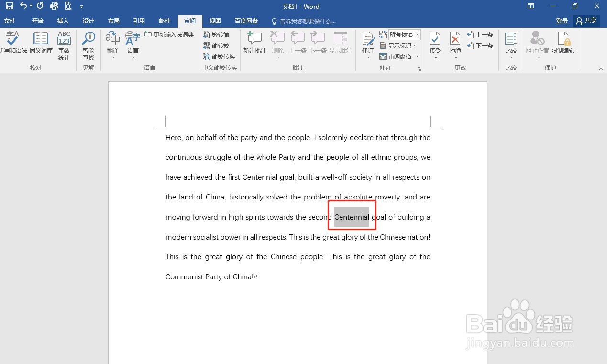Click the 告诉我您想要做什么 search box
Image resolution: width=607 pixels, height=364 pixels.
(x=304, y=21)
